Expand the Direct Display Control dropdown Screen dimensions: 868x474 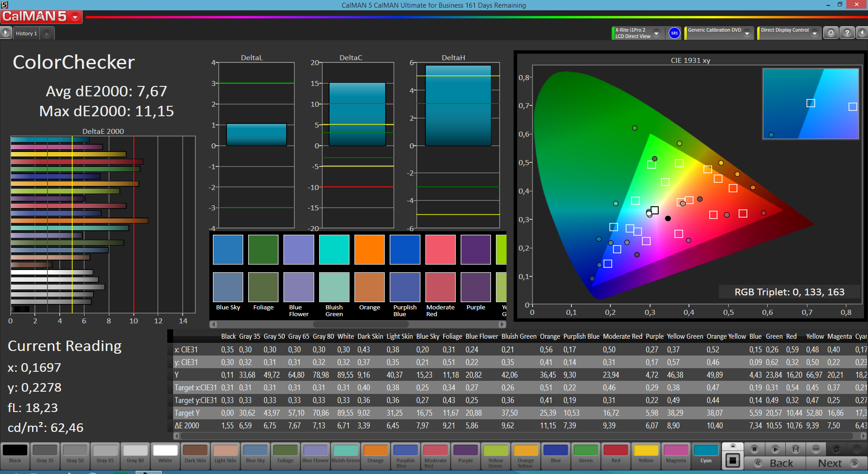(814, 33)
